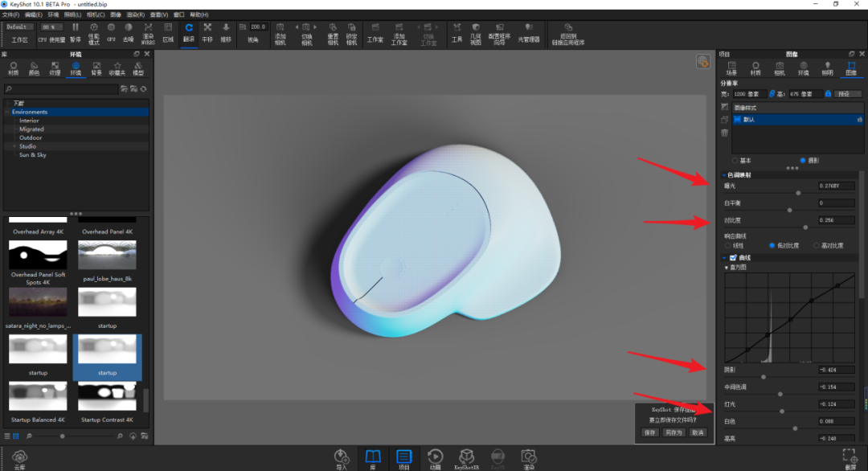
Task: Click the Lock Camera (锁定相机) icon
Action: 351,34
